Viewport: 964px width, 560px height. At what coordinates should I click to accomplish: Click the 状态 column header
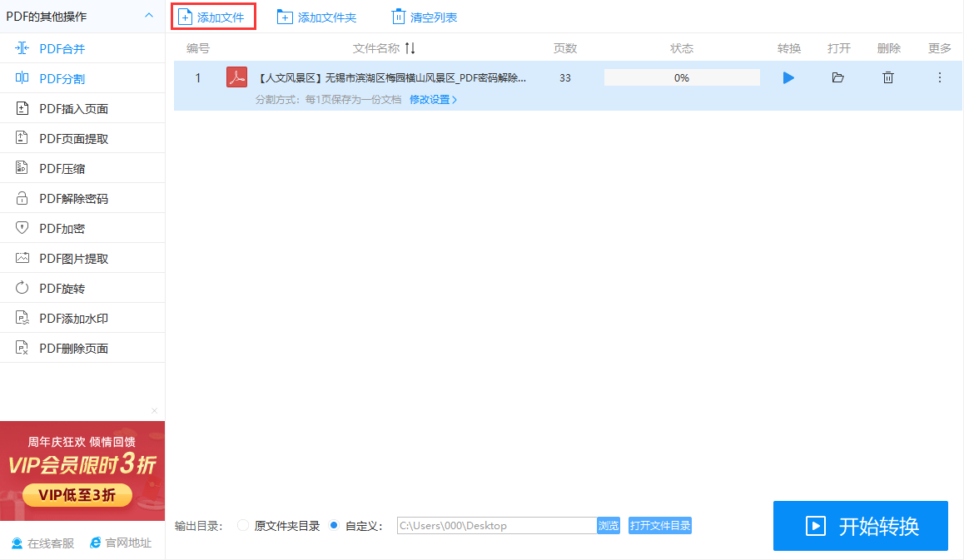click(x=682, y=48)
